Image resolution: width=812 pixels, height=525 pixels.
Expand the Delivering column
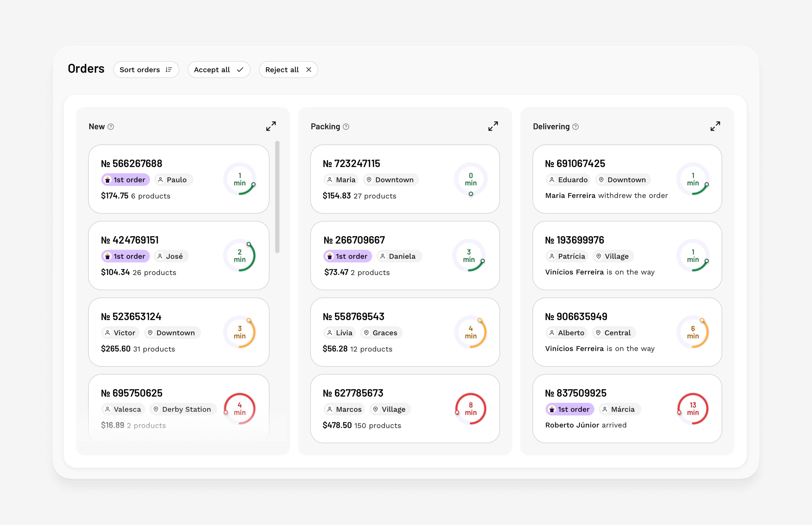pos(715,126)
